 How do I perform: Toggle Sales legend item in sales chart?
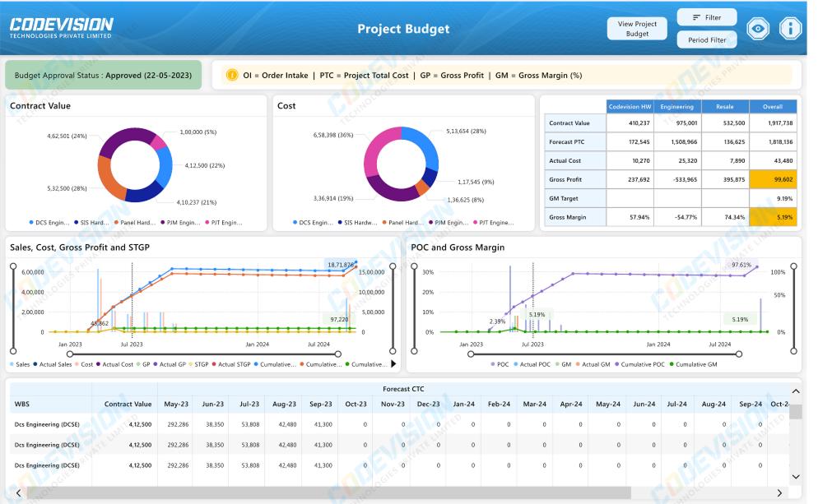pyautogui.click(x=22, y=364)
